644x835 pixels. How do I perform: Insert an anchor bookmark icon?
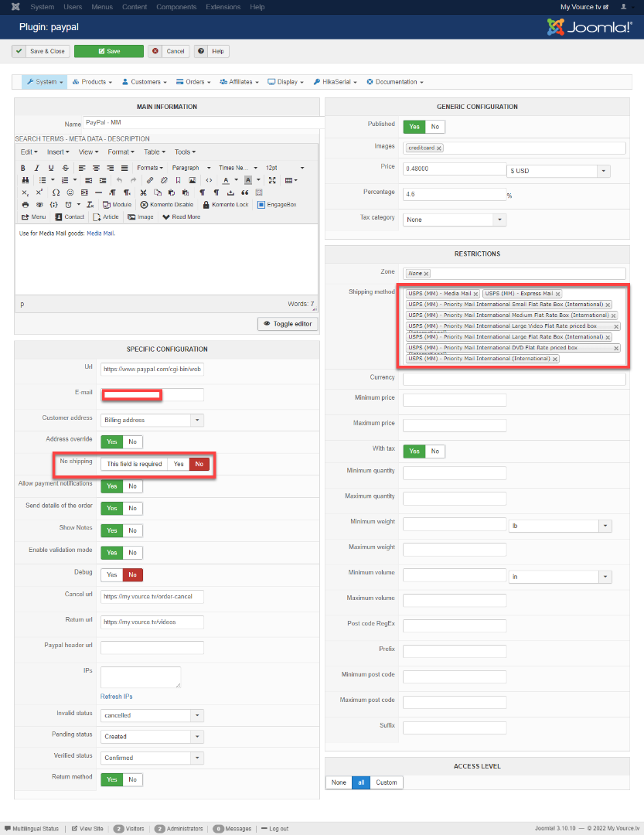point(179,180)
